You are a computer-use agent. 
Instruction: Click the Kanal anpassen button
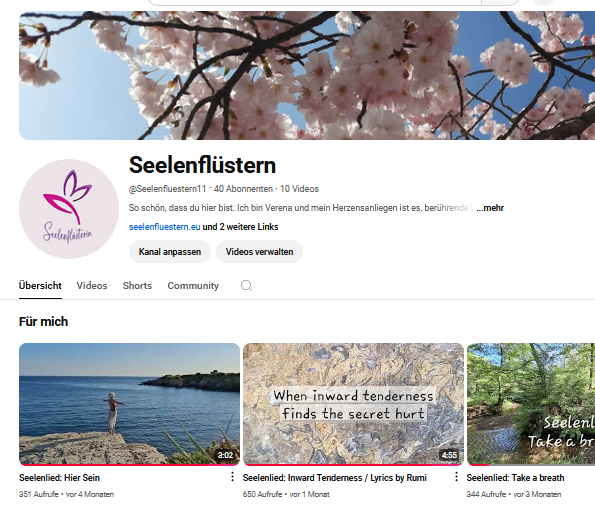tap(170, 252)
